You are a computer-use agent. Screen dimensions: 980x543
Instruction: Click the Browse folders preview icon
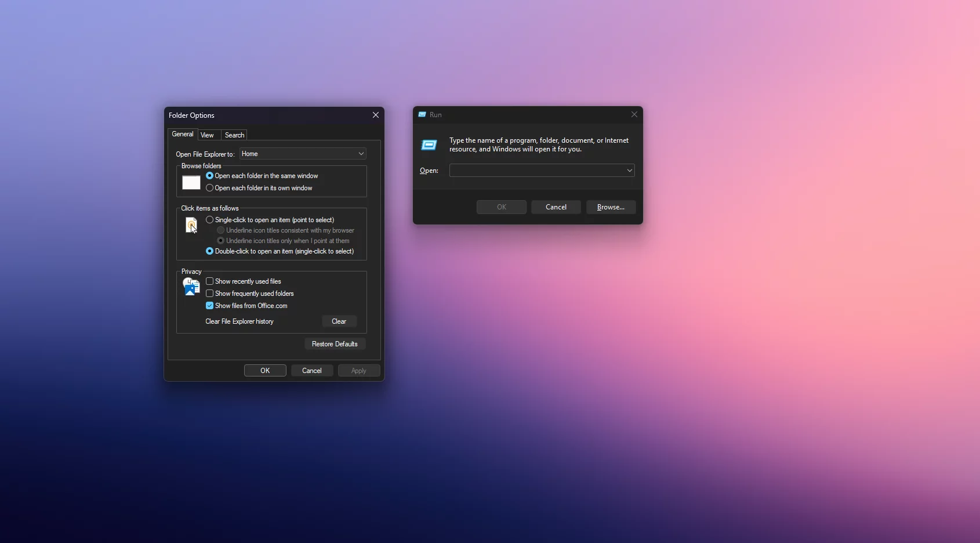(191, 183)
